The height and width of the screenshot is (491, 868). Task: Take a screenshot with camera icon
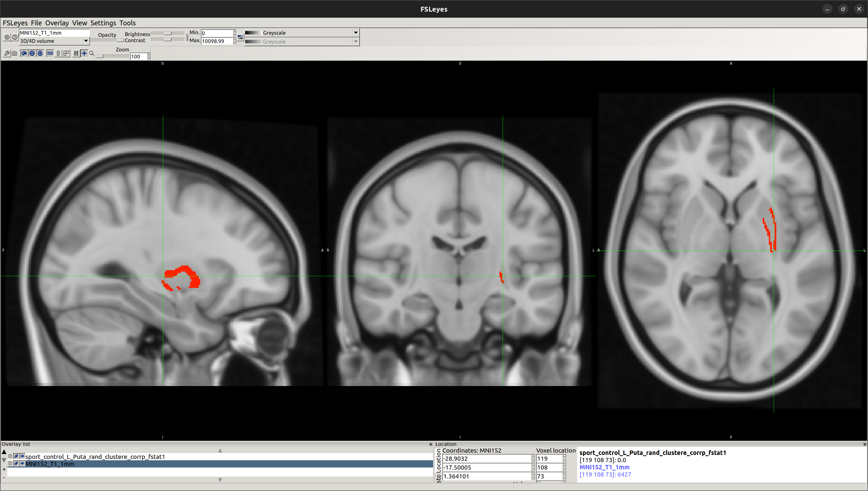tap(14, 53)
